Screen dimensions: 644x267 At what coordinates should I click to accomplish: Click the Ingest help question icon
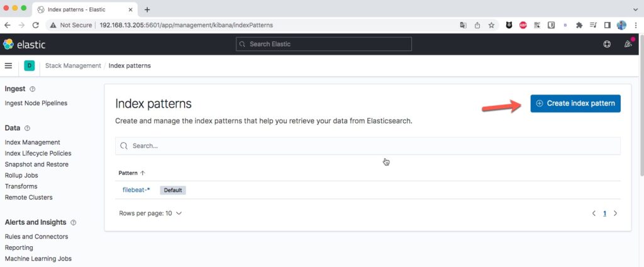(x=33, y=89)
